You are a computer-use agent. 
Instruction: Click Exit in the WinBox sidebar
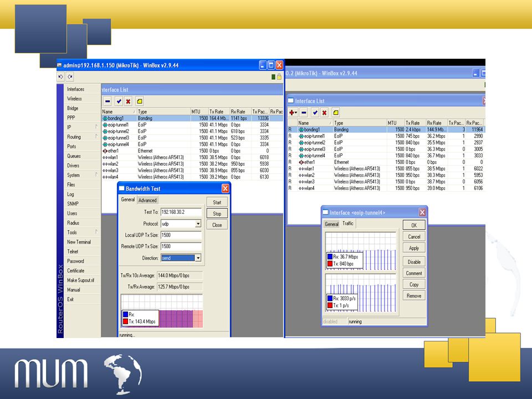pyautogui.click(x=70, y=299)
